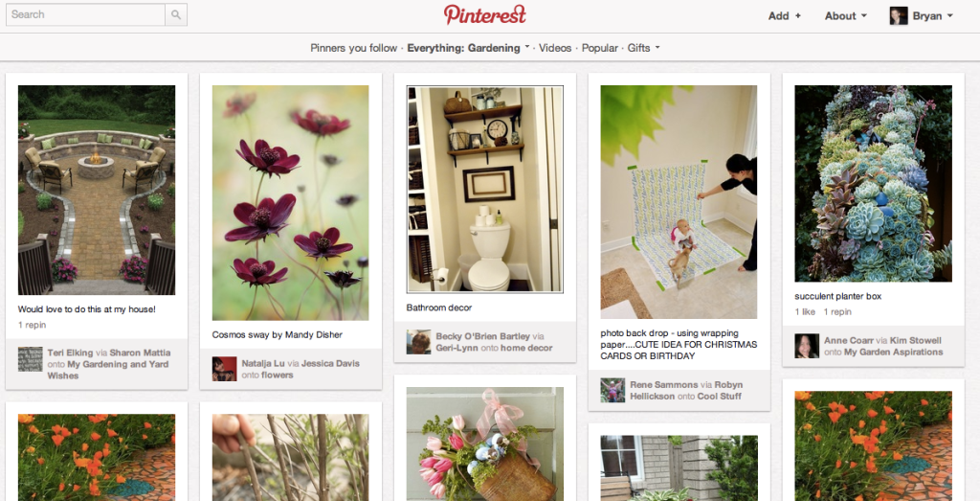The height and width of the screenshot is (501, 980).
Task: Open Anne Coarr's avatar thumbnail
Action: (x=807, y=346)
